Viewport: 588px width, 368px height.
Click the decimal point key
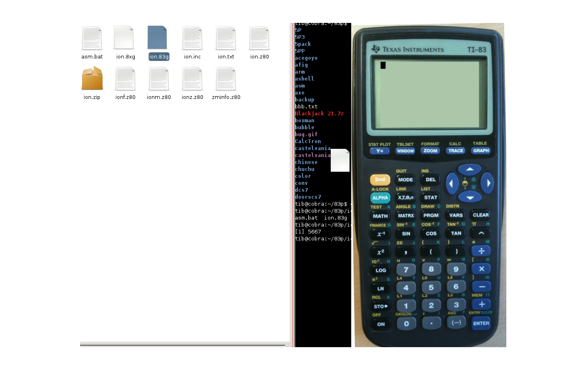click(x=431, y=323)
